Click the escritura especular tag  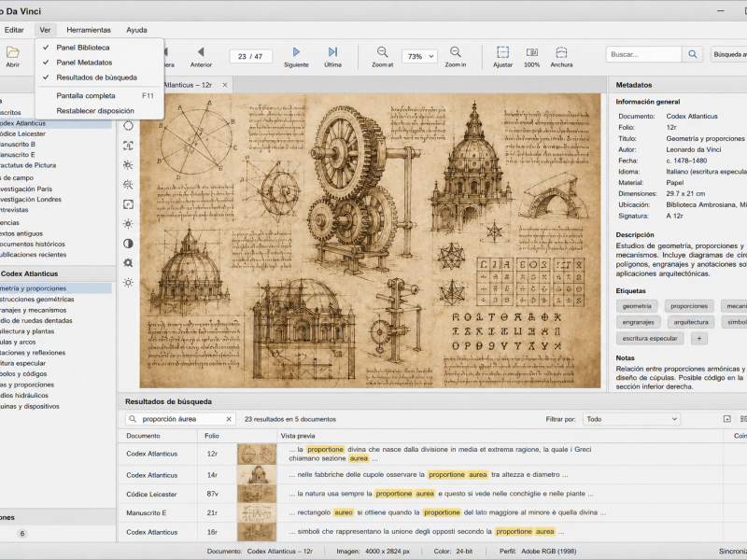tap(650, 338)
